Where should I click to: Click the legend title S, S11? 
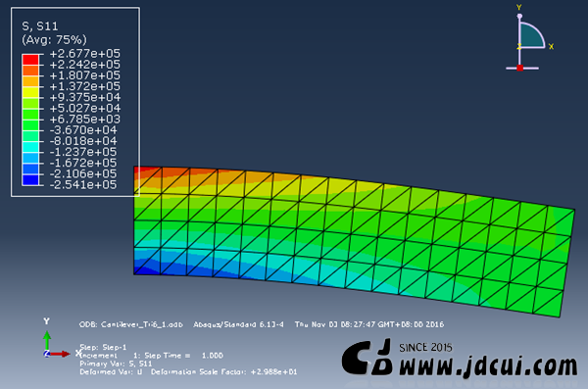(40, 26)
